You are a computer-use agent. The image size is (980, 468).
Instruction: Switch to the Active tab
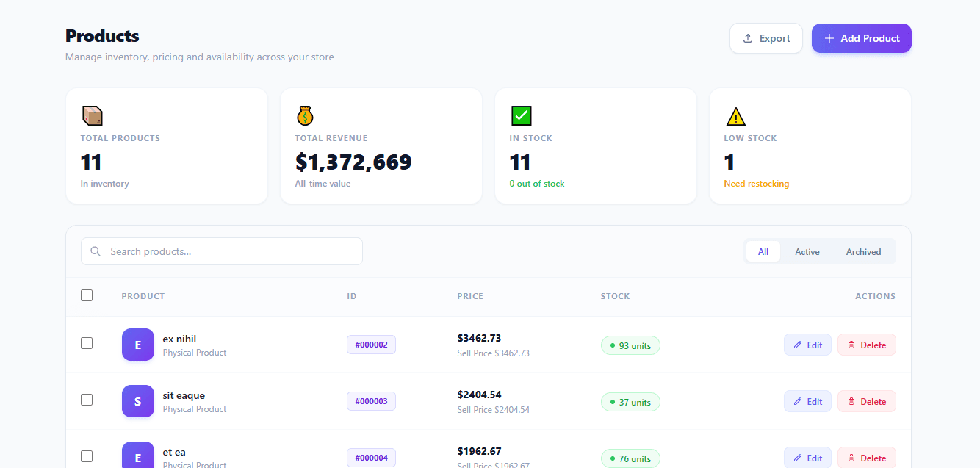point(807,251)
